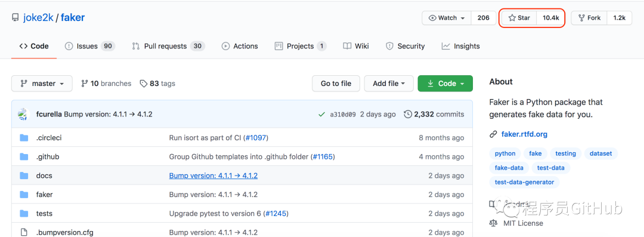Click the faker.rtfd.org link icon
644x237 pixels.
pos(493,134)
